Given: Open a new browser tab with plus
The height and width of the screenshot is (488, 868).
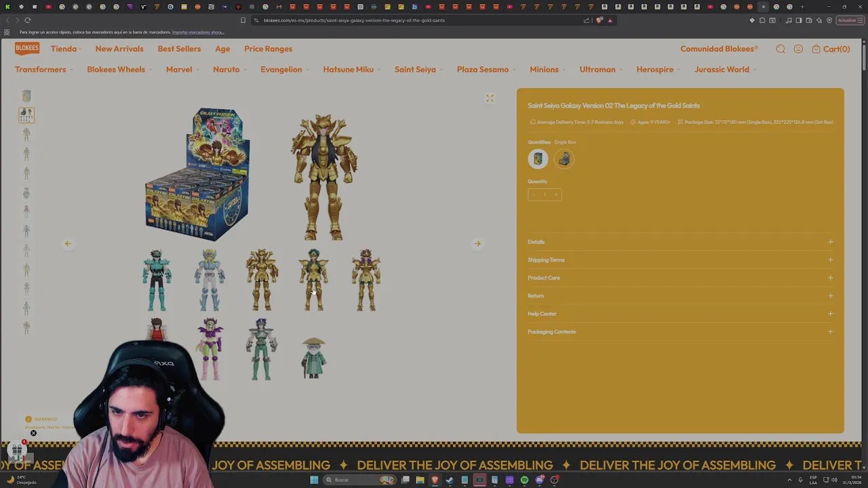Looking at the screenshot, I should click(x=802, y=7).
